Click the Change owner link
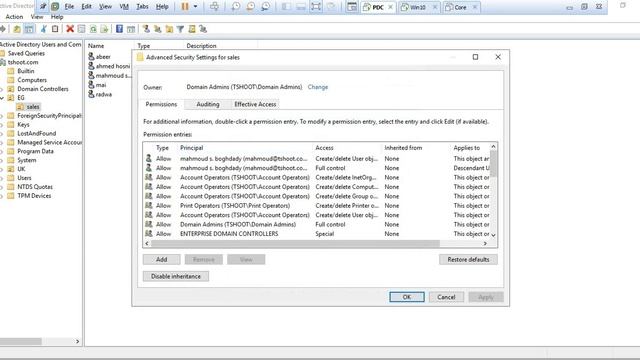Viewport: 640px width, 360px height. 318,87
